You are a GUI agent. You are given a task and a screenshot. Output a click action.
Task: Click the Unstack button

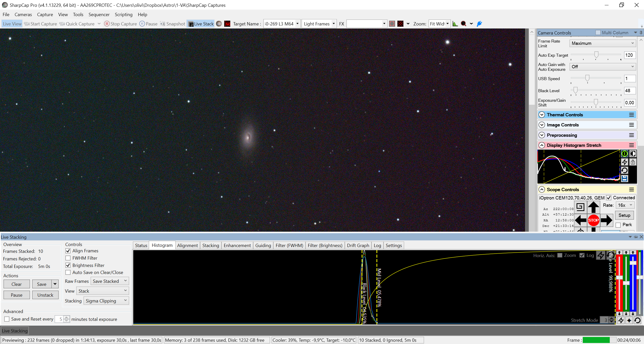(45, 295)
